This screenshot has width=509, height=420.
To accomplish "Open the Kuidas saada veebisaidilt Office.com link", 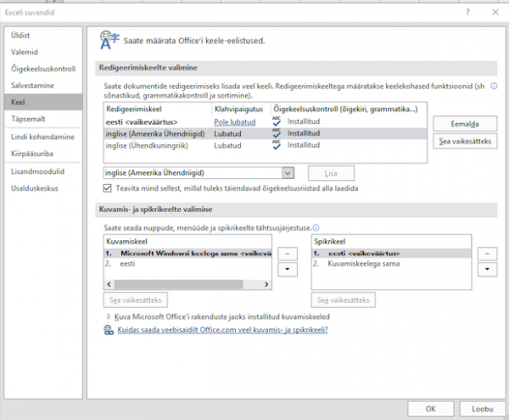I will pos(222,330).
